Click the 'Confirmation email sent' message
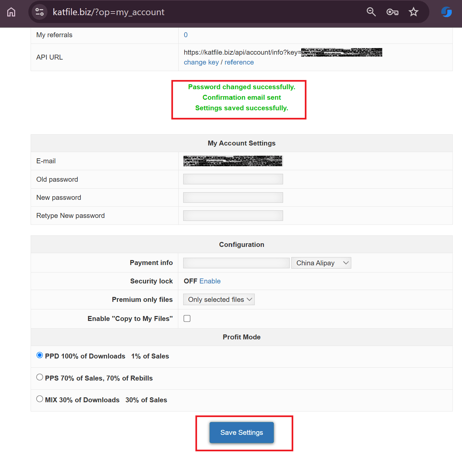Screen dimensions: 462x476 [x=242, y=97]
